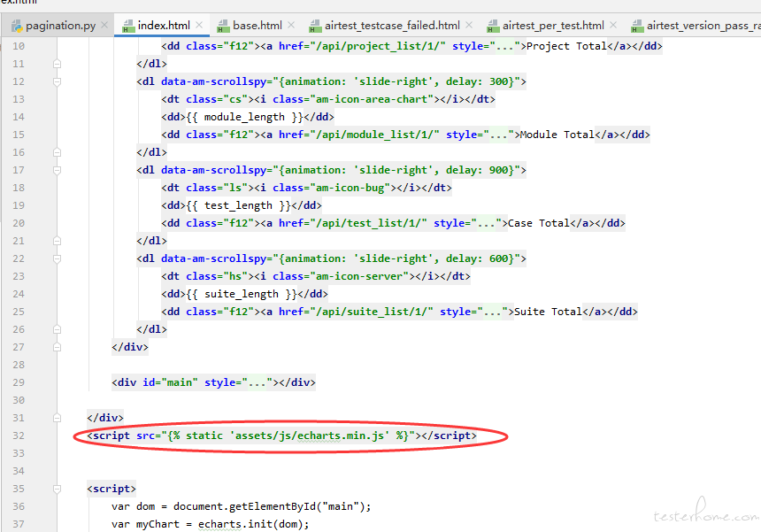Screen dimensions: 761x532
Task: Close the airtest_per_test.html tab
Action: (613, 26)
